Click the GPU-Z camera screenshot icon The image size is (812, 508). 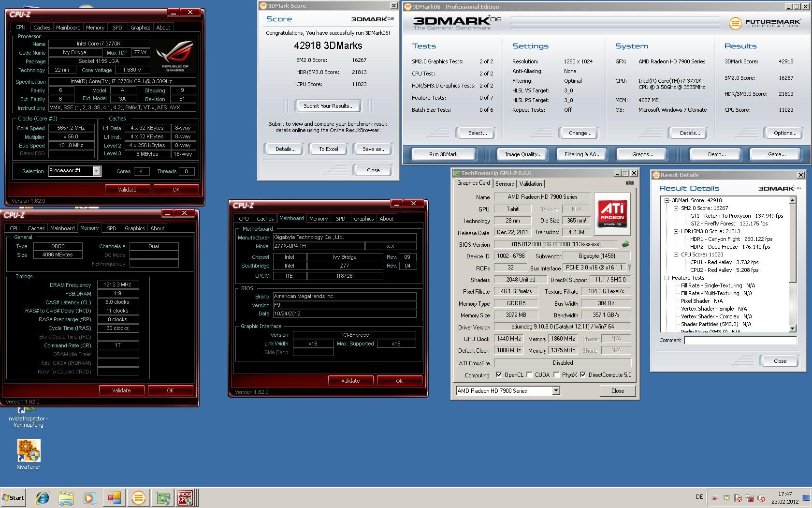(629, 183)
